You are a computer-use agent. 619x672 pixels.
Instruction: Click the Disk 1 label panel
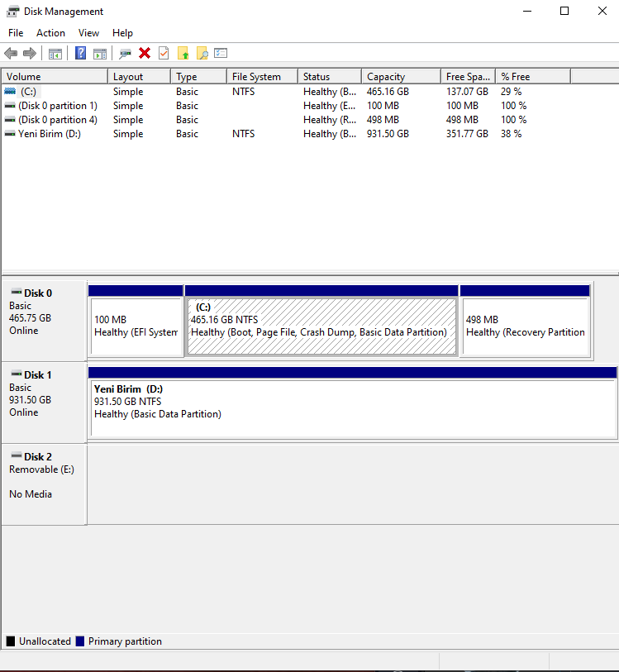(44, 403)
